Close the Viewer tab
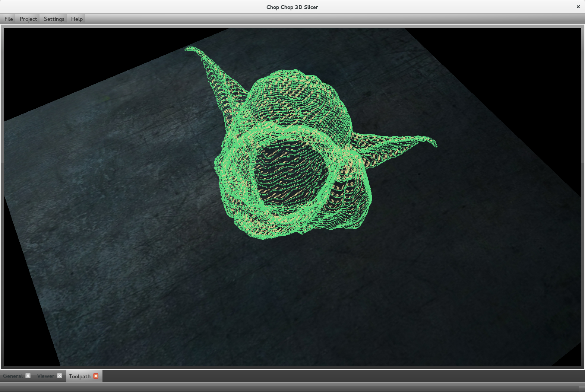This screenshot has width=585, height=392. (60, 376)
